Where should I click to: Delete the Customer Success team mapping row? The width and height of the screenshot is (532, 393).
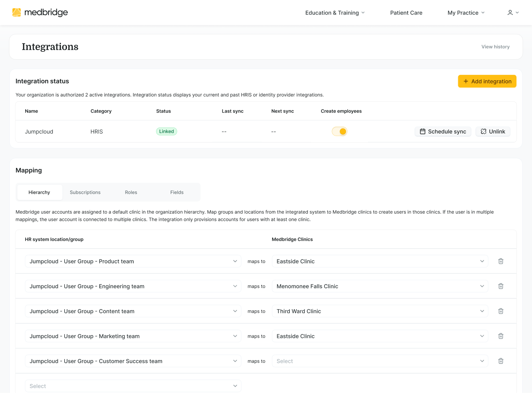point(501,361)
